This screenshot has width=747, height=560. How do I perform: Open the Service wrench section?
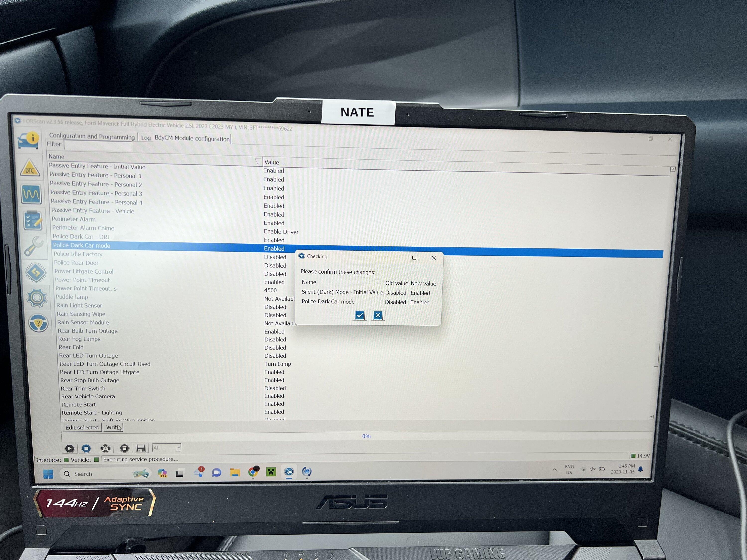point(34,246)
